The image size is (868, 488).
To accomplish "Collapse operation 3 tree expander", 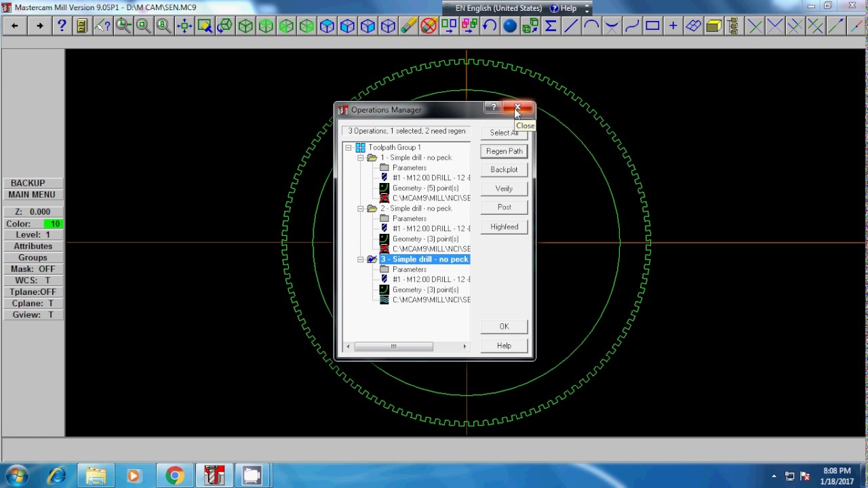I will [361, 259].
